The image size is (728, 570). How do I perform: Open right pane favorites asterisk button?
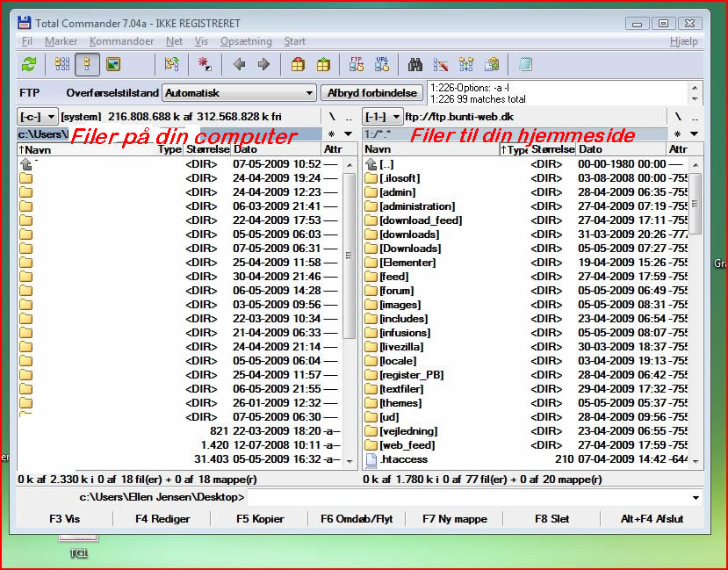tap(677, 134)
